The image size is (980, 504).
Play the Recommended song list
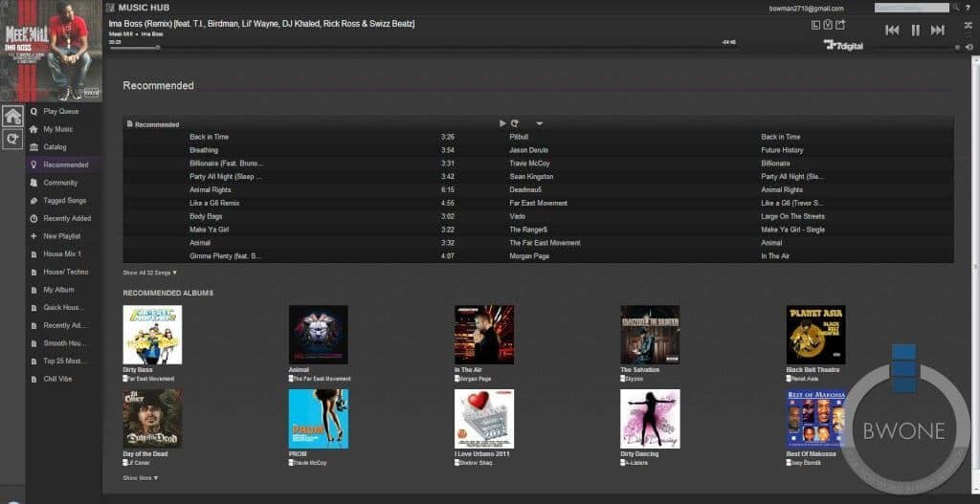click(502, 123)
